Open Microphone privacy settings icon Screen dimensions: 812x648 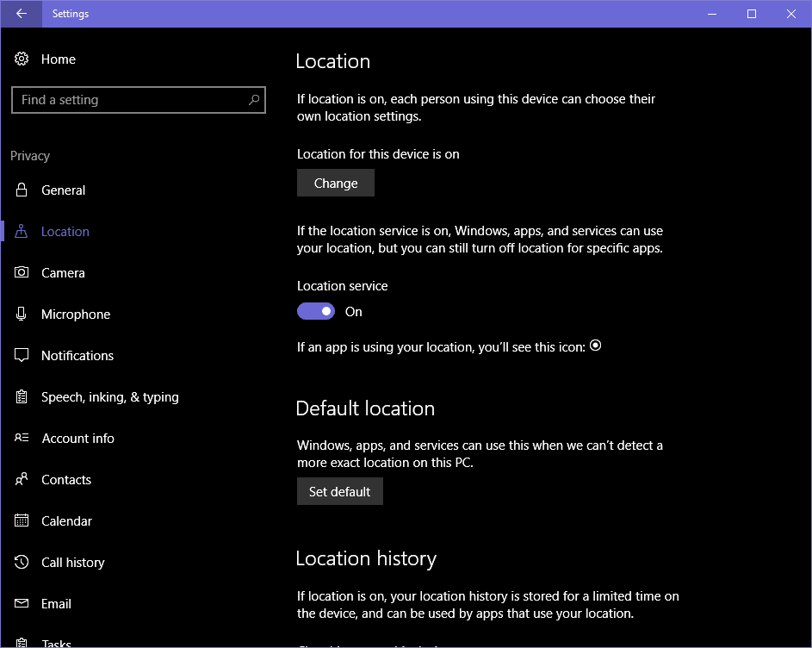pos(21,314)
